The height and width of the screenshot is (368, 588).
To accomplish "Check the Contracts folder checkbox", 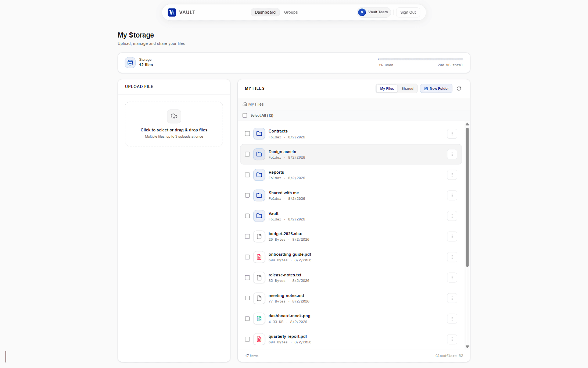I will [247, 134].
